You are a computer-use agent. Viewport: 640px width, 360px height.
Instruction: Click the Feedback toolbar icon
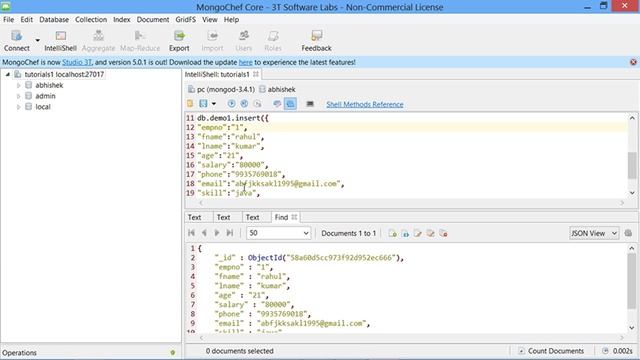coord(316,41)
